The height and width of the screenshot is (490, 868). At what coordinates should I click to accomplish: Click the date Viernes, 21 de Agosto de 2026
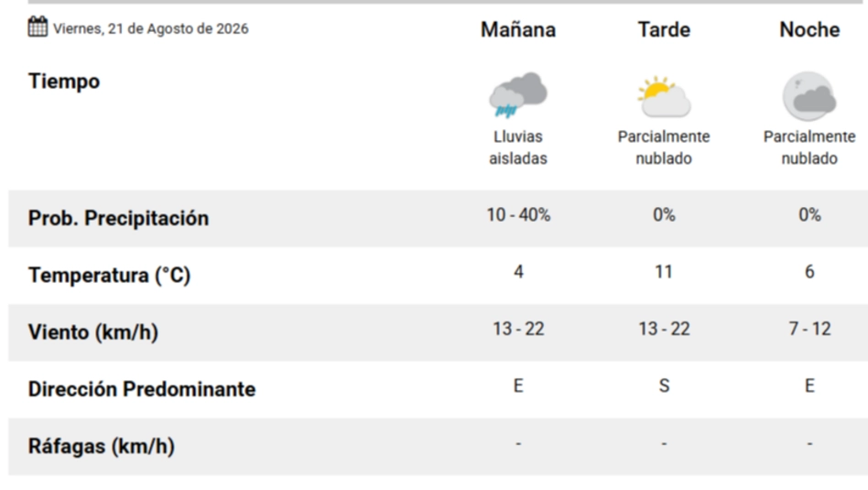pyautogui.click(x=150, y=28)
